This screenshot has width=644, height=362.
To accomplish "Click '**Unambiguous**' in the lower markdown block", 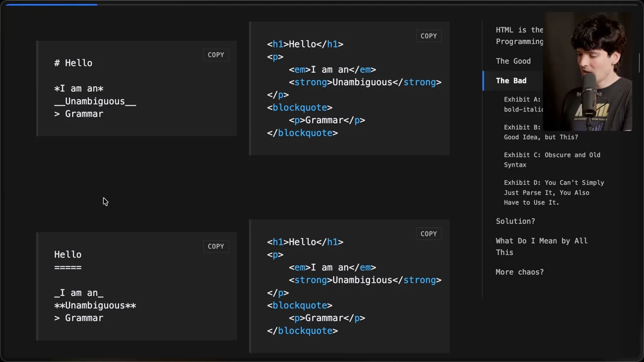I will pos(95,306).
